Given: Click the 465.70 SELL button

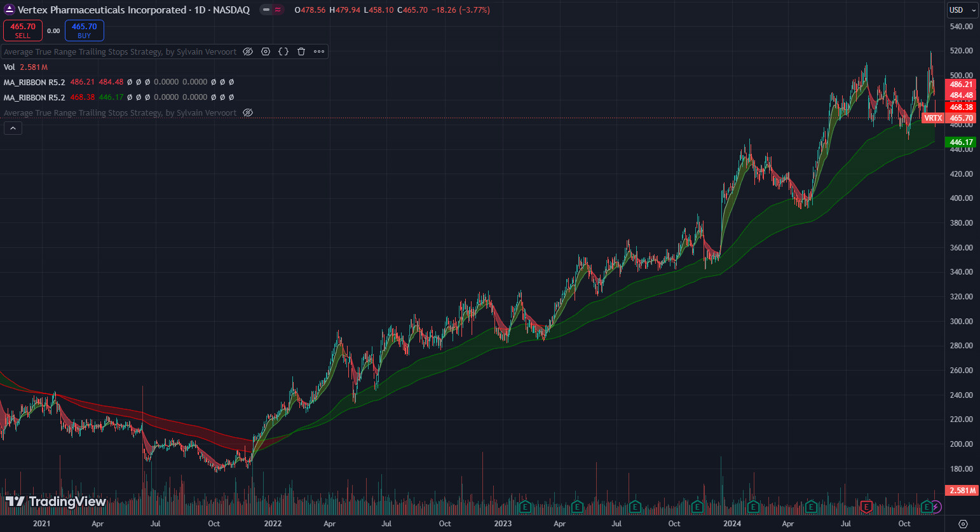Looking at the screenshot, I should pyautogui.click(x=23, y=31).
